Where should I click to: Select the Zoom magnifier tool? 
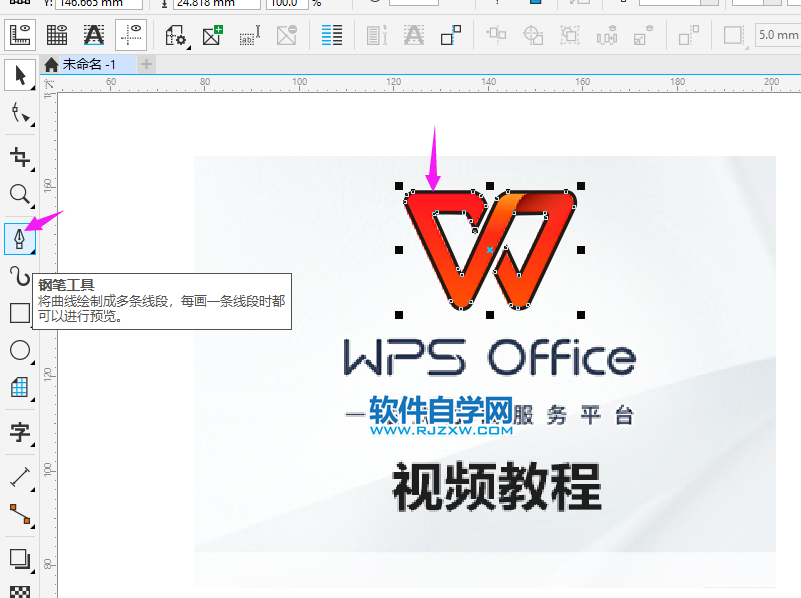pos(20,194)
